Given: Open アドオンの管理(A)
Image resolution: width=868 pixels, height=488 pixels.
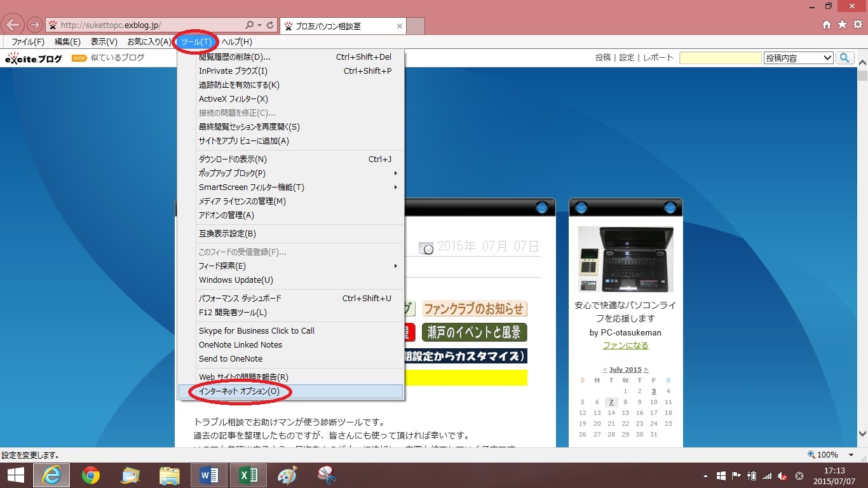Looking at the screenshot, I should (291, 215).
